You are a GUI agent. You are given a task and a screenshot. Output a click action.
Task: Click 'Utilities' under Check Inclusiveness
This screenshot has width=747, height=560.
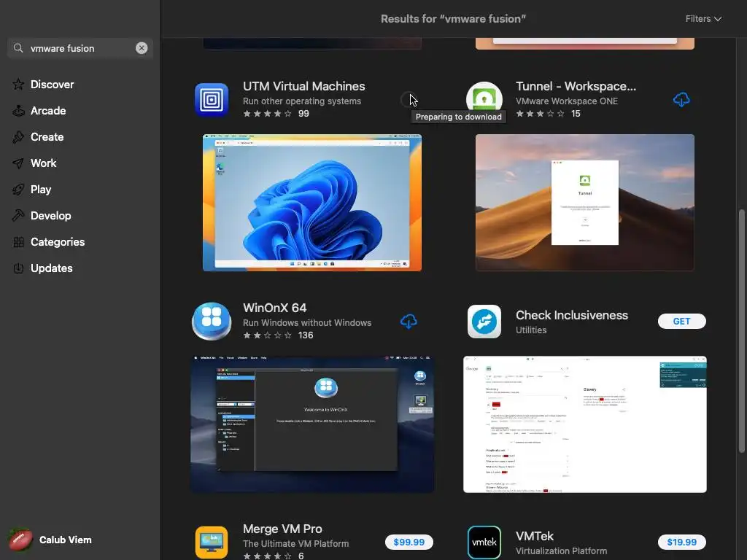pos(531,330)
